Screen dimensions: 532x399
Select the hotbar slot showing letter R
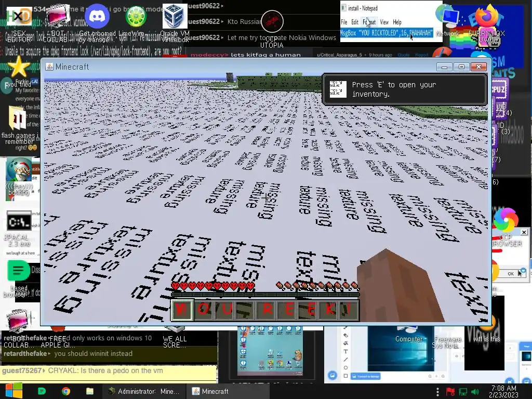click(x=267, y=310)
